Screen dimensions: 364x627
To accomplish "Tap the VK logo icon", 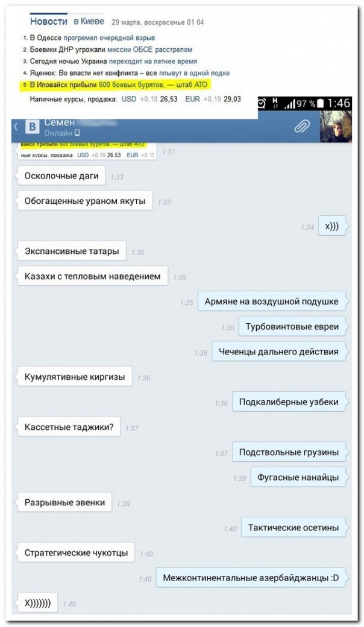I will (x=33, y=127).
